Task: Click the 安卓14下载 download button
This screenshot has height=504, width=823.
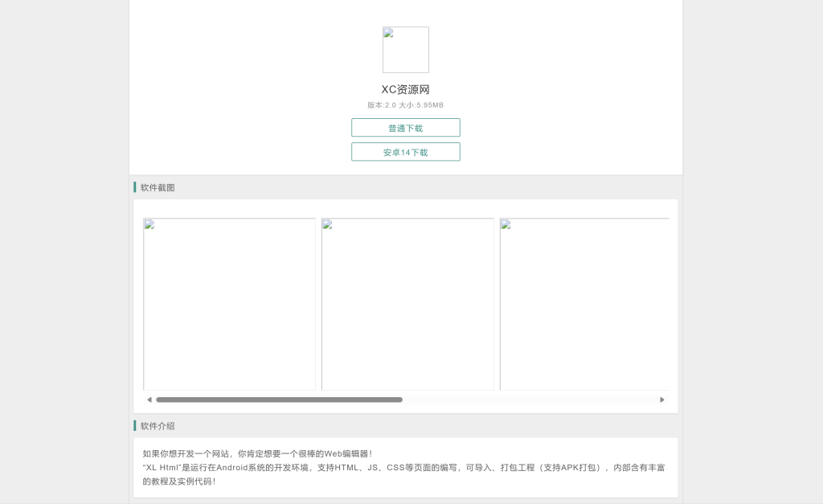Action: (x=405, y=151)
